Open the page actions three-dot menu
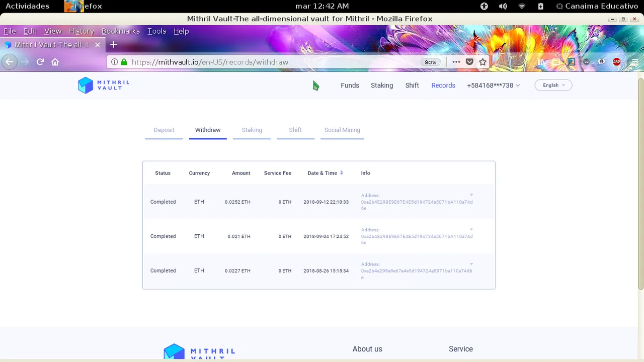 (456, 62)
